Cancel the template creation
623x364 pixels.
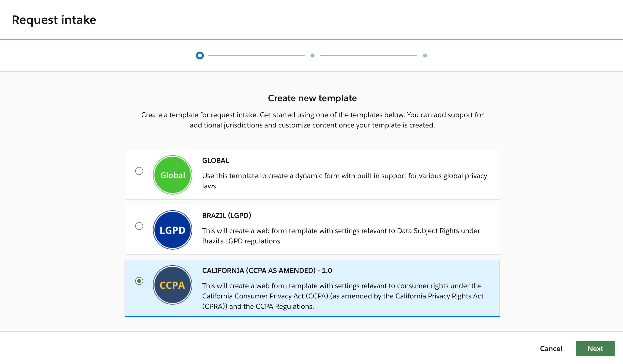[551, 349]
